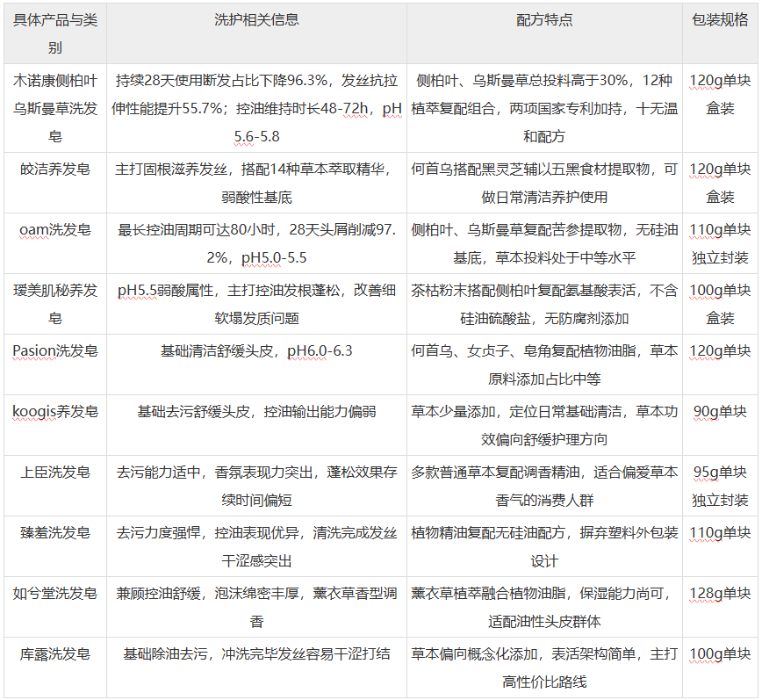Click the header cell 配方特点
This screenshot has height=700, width=762.
(544, 33)
